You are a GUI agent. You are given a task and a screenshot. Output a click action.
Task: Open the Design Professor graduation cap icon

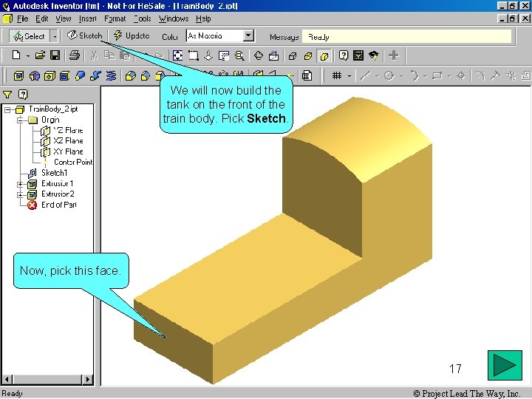point(374,55)
